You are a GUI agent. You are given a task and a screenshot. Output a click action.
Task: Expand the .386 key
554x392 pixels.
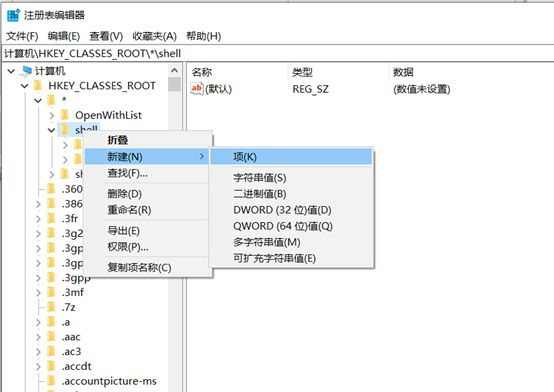38,204
